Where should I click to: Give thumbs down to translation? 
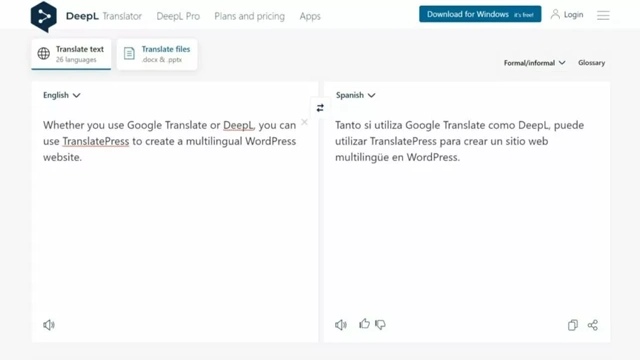(380, 324)
